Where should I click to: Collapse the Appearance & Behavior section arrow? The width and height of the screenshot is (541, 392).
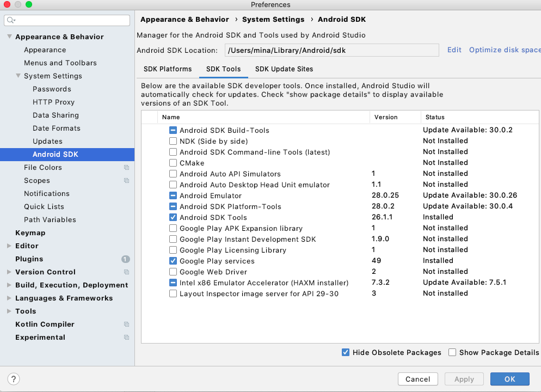click(9, 36)
